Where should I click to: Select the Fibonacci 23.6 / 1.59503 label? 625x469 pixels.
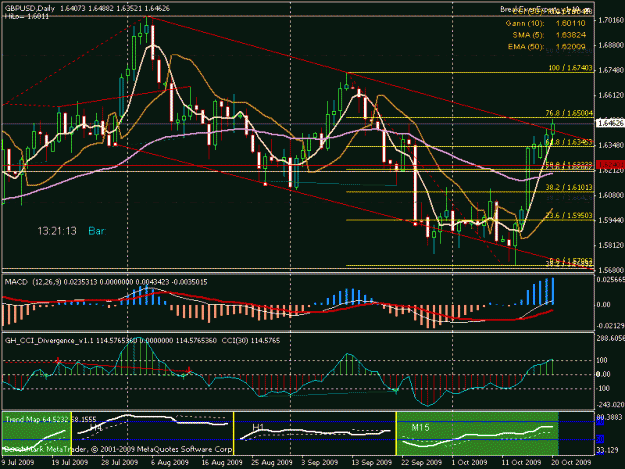coord(569,216)
